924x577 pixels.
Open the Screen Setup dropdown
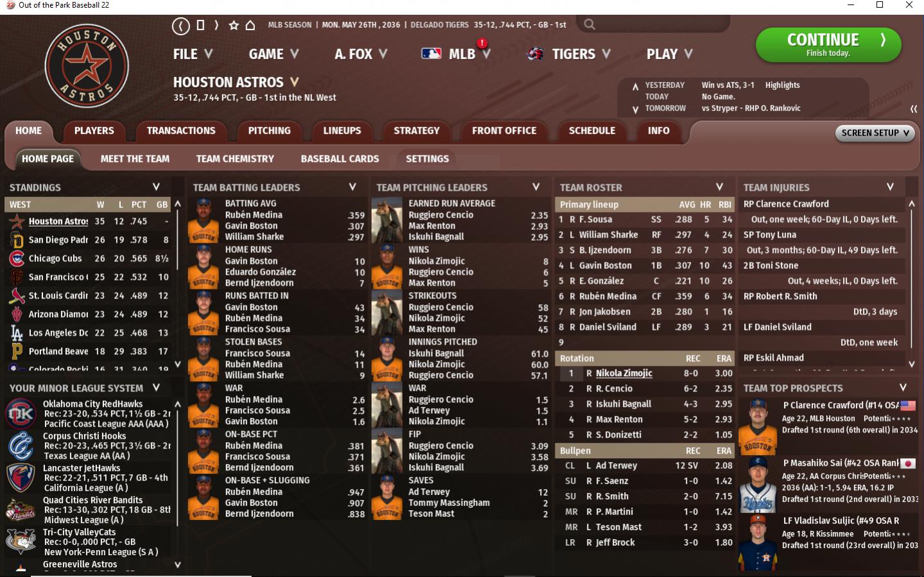pos(875,133)
